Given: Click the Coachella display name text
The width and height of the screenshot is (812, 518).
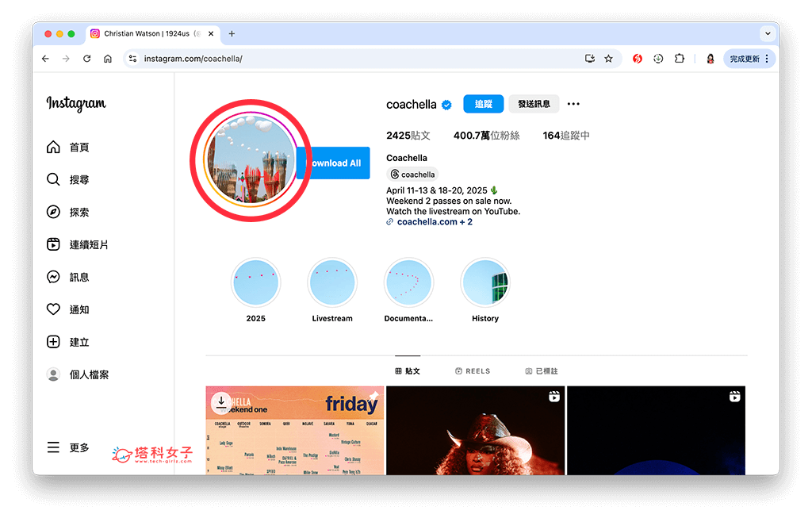Looking at the screenshot, I should (407, 158).
